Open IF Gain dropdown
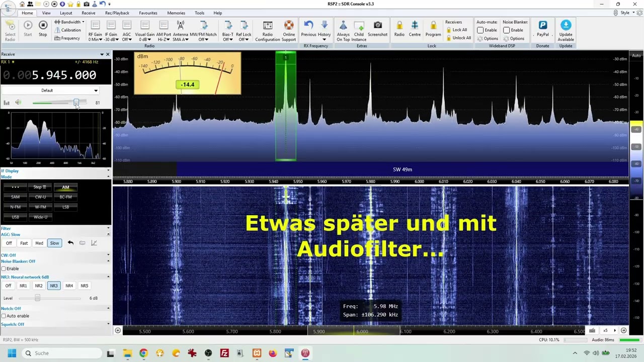Image resolution: width=644 pixels, height=362 pixels. [x=111, y=31]
